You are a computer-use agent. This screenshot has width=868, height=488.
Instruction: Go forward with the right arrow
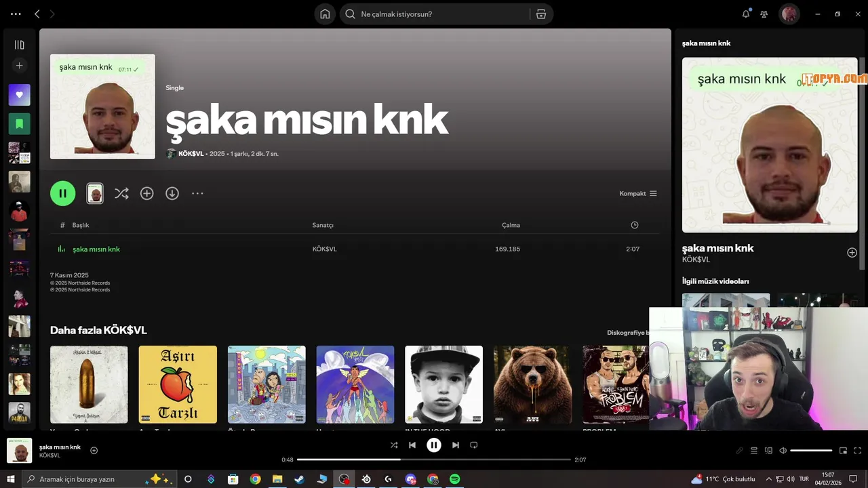click(52, 14)
